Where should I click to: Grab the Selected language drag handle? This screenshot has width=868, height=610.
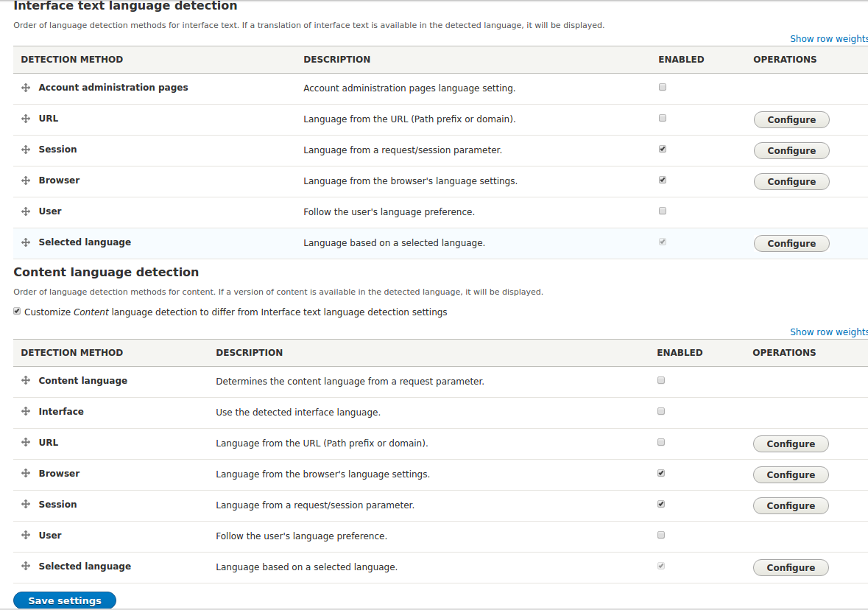(x=26, y=242)
